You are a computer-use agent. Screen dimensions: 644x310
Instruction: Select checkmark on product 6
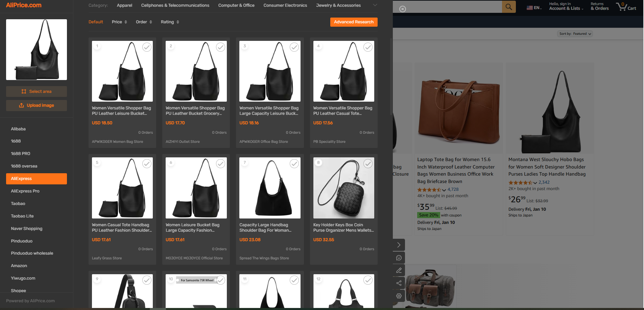[x=221, y=164]
